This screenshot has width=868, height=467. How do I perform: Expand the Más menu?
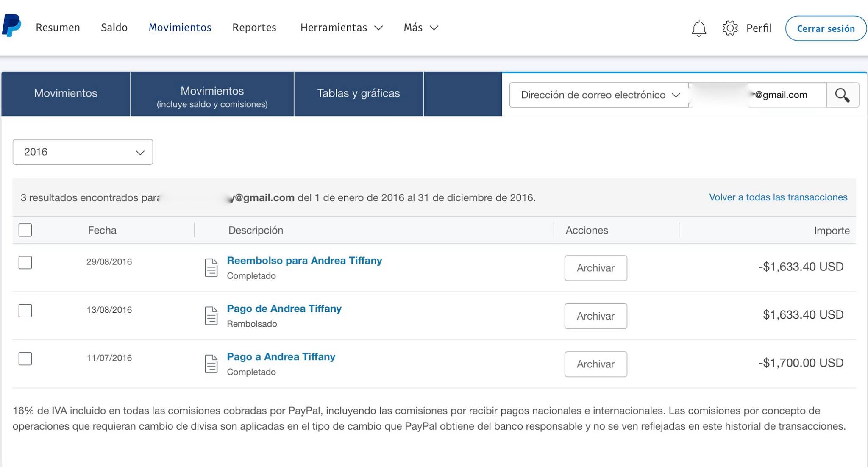(x=421, y=28)
